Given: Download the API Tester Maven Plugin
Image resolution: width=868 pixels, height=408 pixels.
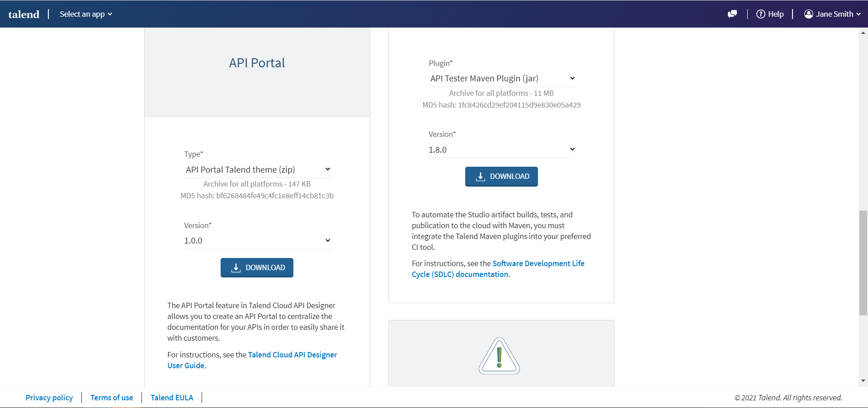Looking at the screenshot, I should pos(501,176).
